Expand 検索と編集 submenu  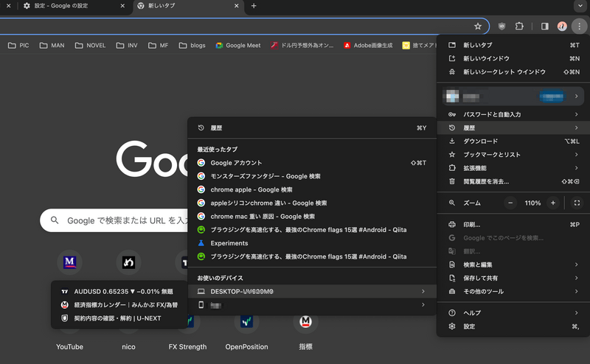[x=513, y=265]
